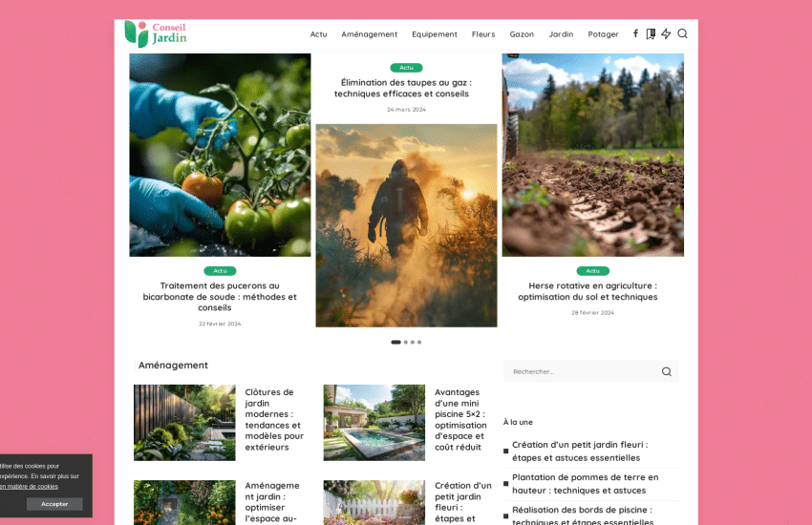
Task: Open the bookmarks icon with counter
Action: (x=651, y=33)
